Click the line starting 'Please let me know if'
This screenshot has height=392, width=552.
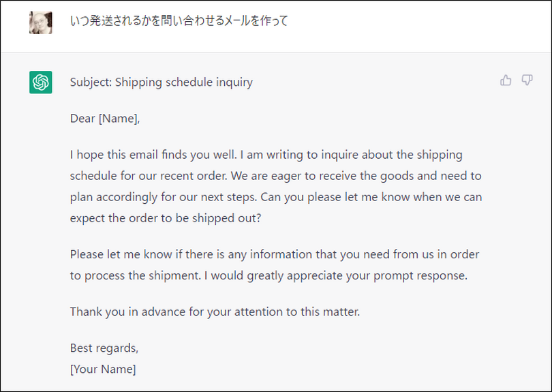[x=275, y=254]
